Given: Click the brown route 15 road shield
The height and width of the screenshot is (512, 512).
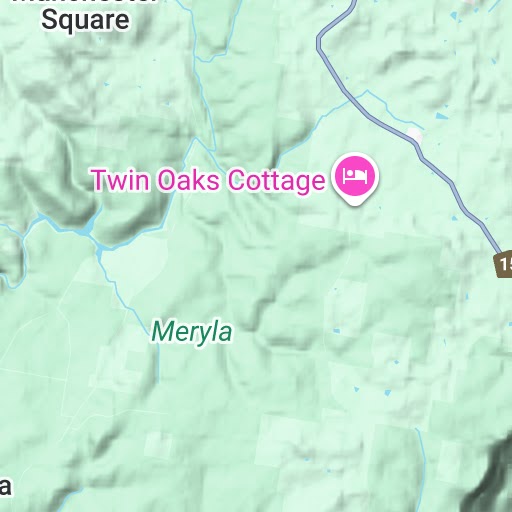Looking at the screenshot, I should 503,264.
